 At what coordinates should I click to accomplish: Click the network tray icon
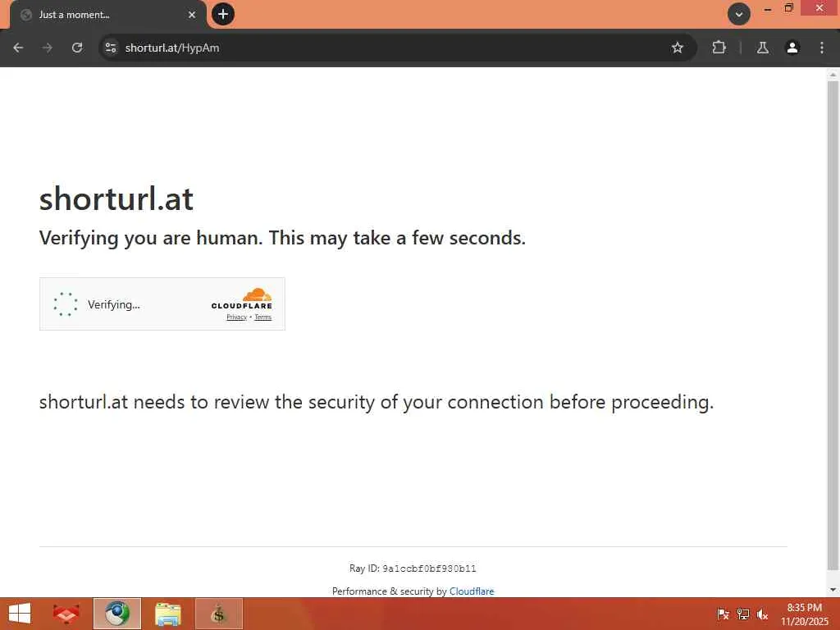[743, 614]
